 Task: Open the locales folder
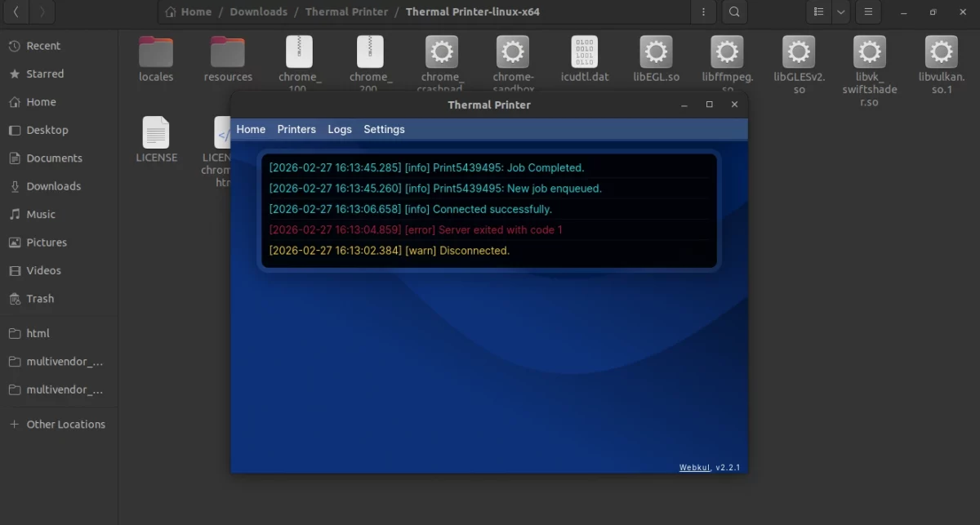tap(156, 51)
